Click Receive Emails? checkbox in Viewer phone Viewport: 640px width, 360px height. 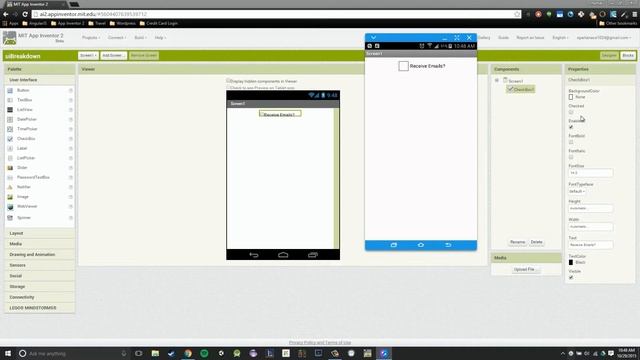pos(262,114)
